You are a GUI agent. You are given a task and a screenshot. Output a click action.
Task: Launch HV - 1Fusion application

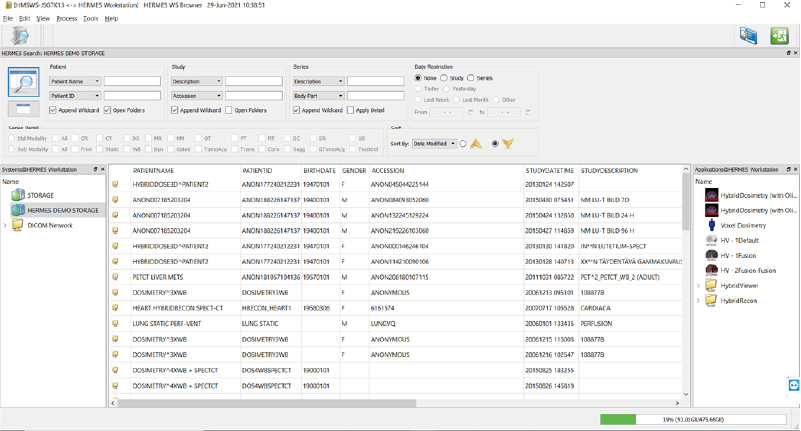(712, 255)
